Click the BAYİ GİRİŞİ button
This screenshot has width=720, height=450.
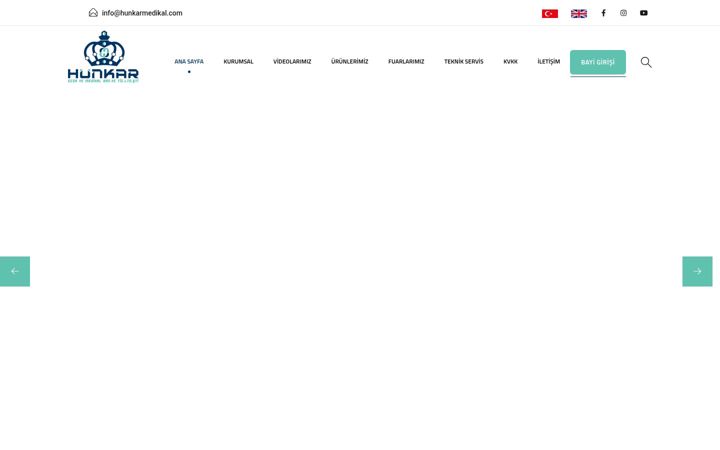598,62
